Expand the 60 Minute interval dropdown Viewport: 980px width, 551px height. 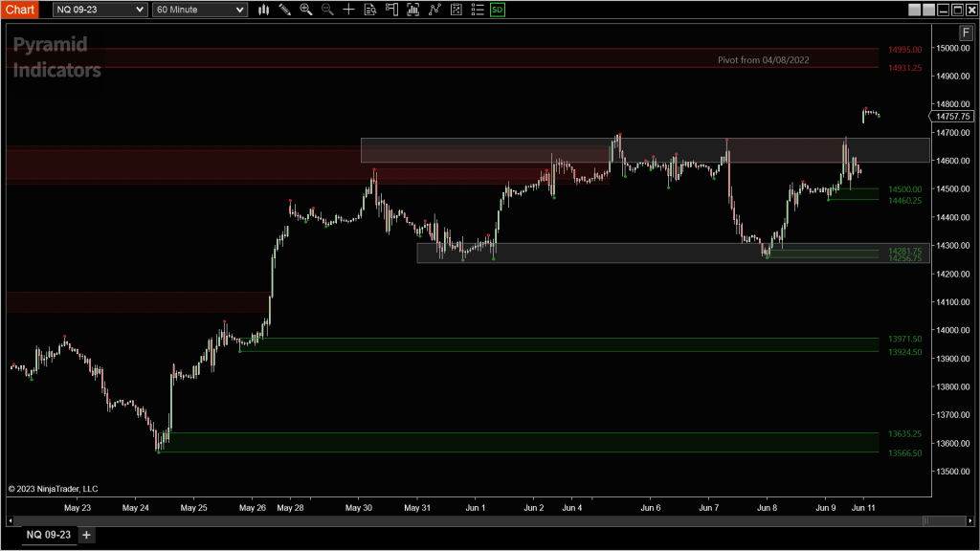click(x=199, y=10)
